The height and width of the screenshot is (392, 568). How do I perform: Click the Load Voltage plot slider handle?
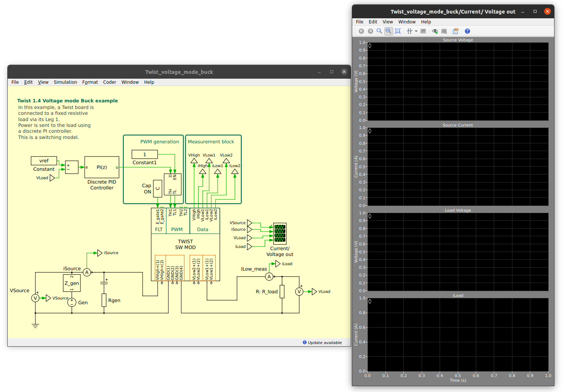tap(370, 216)
